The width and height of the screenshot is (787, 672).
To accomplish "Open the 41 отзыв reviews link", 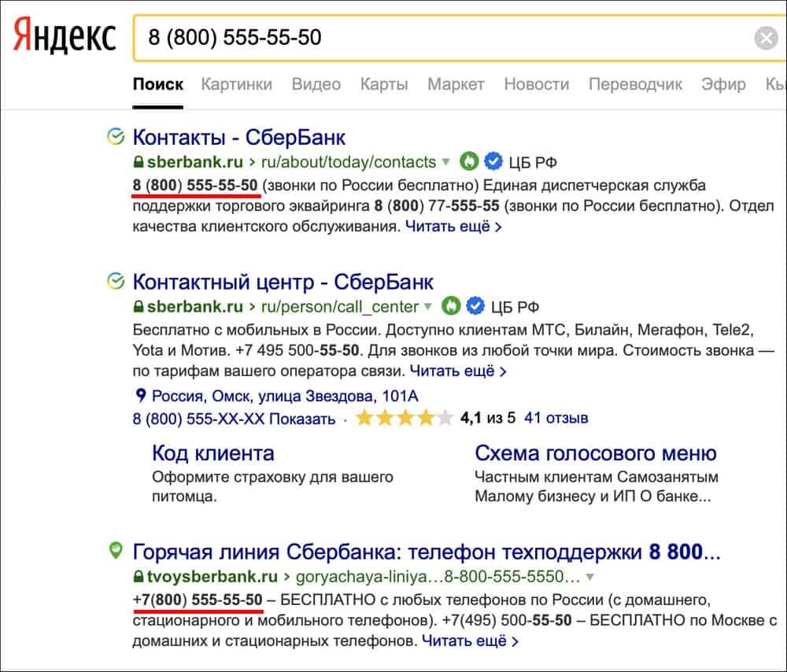I will pos(556,418).
